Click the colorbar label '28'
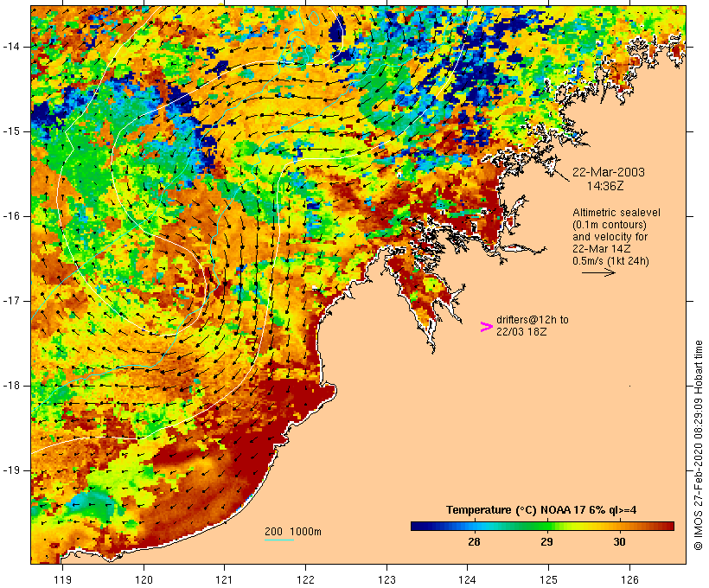Screen dimensions: 709x588 [x=474, y=542]
